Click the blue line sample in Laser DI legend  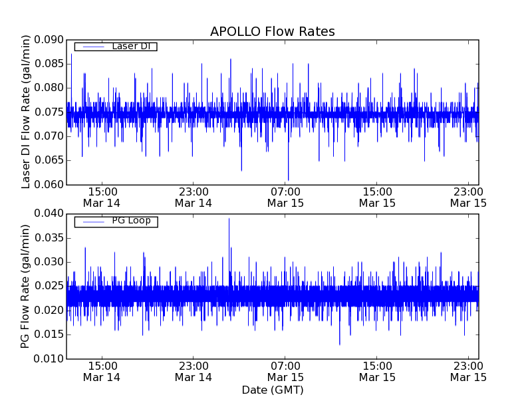(92, 47)
